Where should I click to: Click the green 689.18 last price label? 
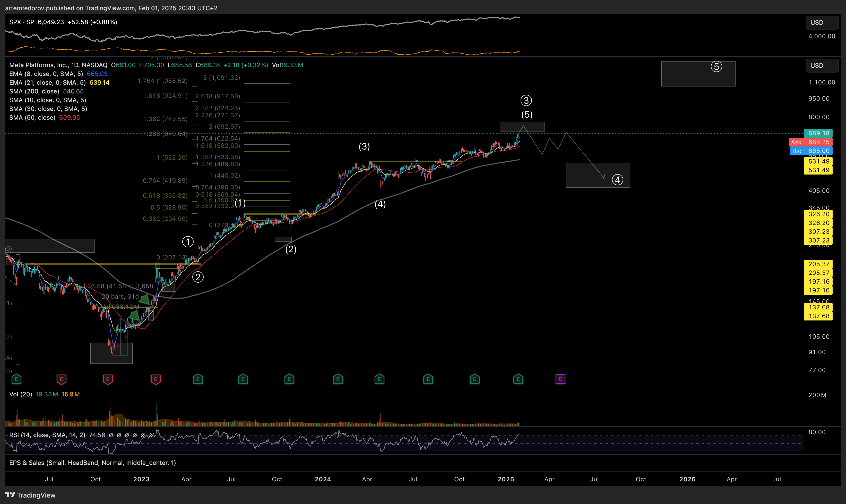tap(818, 133)
